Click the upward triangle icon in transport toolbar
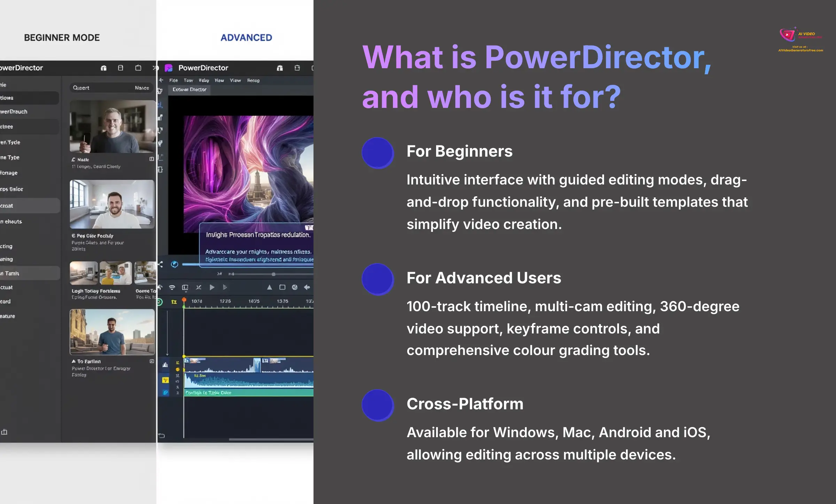Viewport: 836px width, 504px height. pos(269,288)
